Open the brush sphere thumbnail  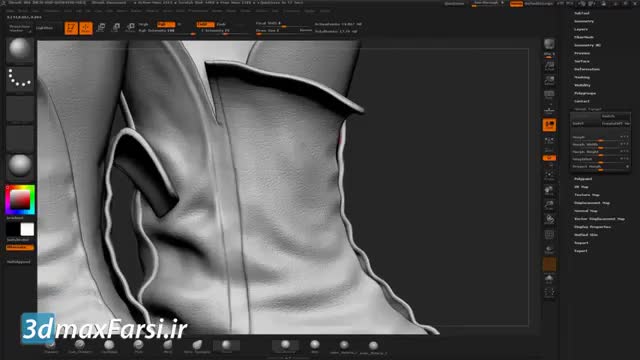coord(20,50)
